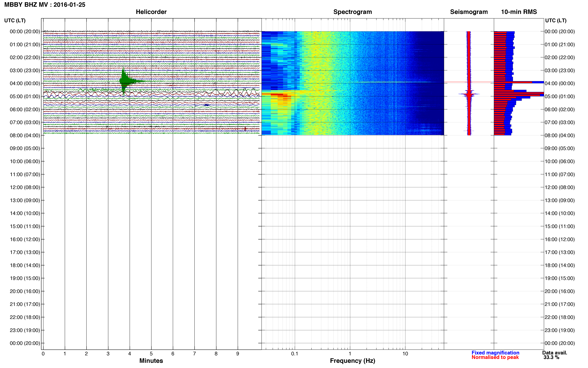Click tick label "10" on the Frequency axis
588x368 pixels.
[x=405, y=354]
